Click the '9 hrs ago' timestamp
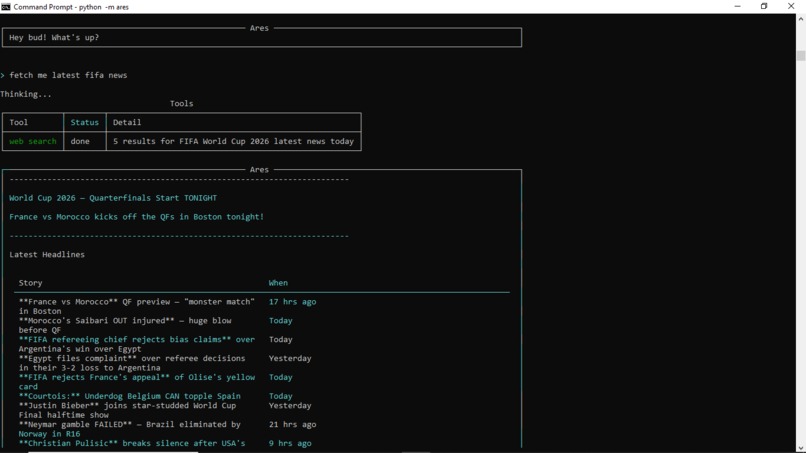The image size is (806, 453). coord(290,443)
